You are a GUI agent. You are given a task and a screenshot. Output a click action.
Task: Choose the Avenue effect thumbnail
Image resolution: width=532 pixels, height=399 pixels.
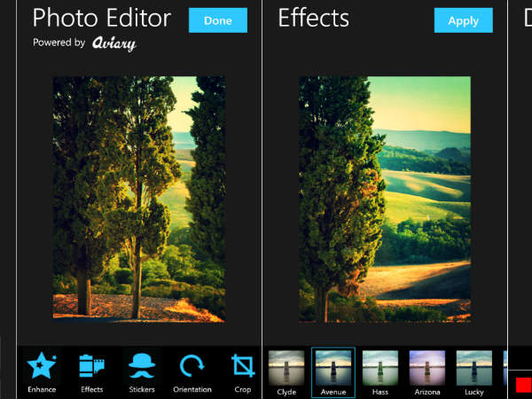[333, 372]
